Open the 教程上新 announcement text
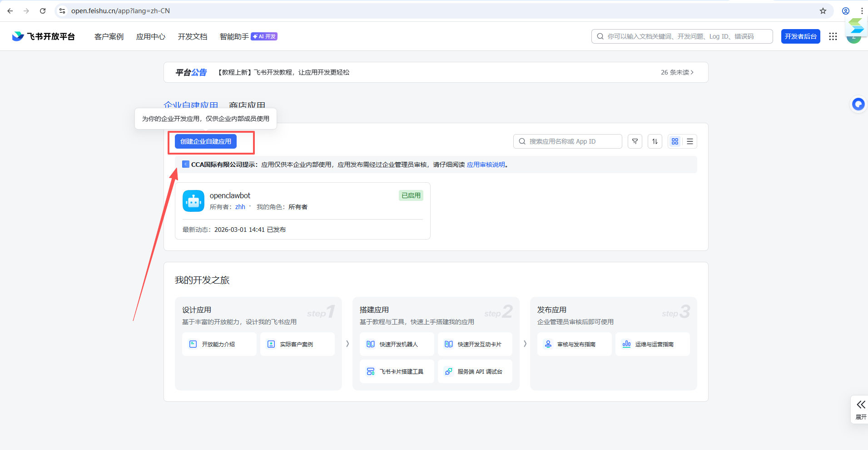The width and height of the screenshot is (868, 450). coord(283,72)
